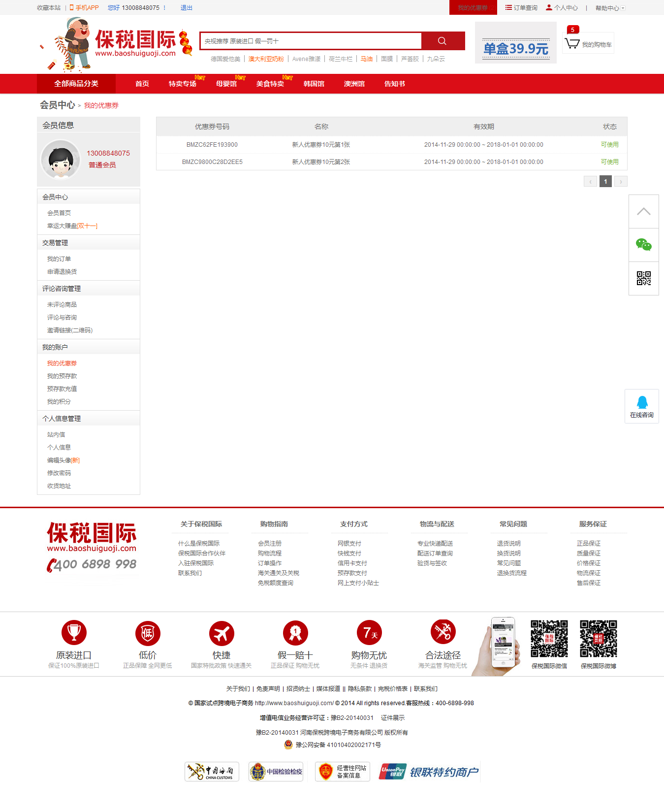Open 证件展示 footer link
The image size is (664, 812).
coord(393,717)
